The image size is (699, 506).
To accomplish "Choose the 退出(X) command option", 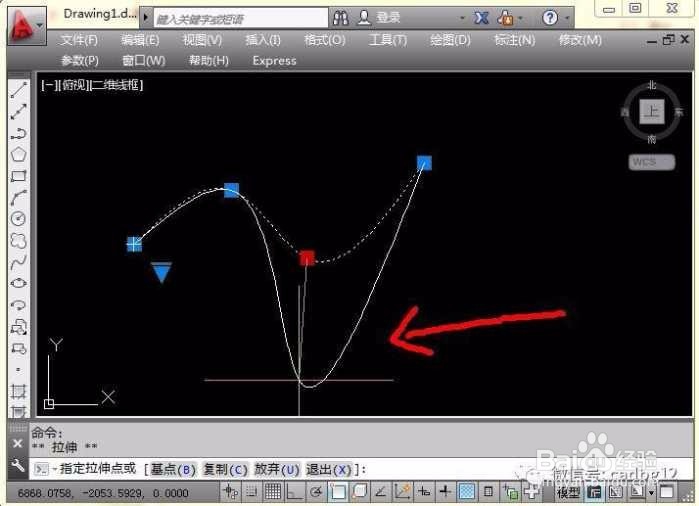I will point(329,469).
